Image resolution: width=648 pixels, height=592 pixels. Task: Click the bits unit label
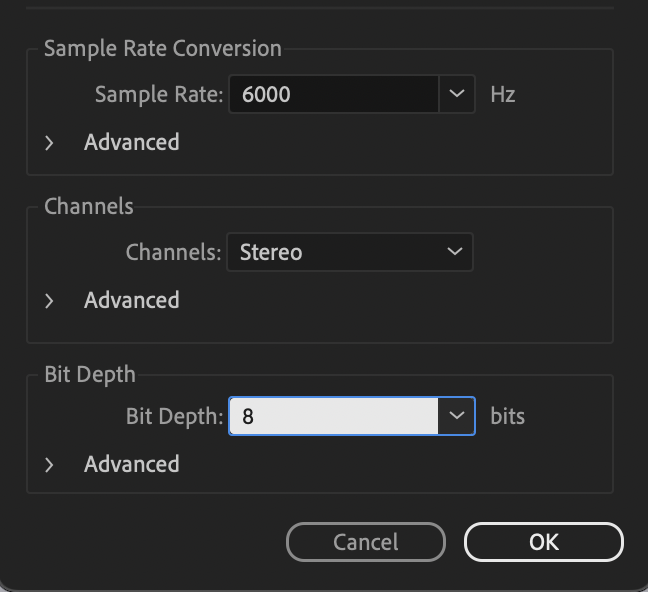click(x=507, y=416)
